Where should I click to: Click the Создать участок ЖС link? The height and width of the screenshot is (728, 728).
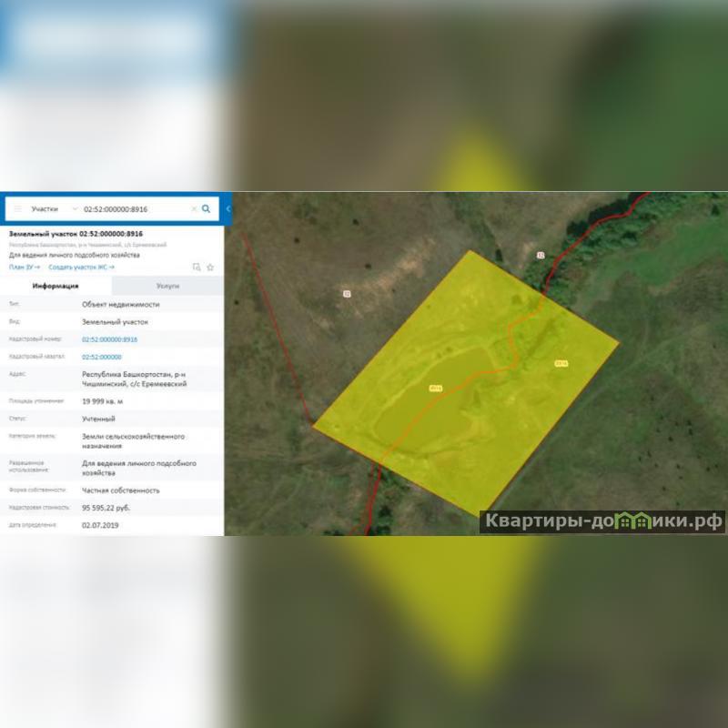pyautogui.click(x=81, y=268)
